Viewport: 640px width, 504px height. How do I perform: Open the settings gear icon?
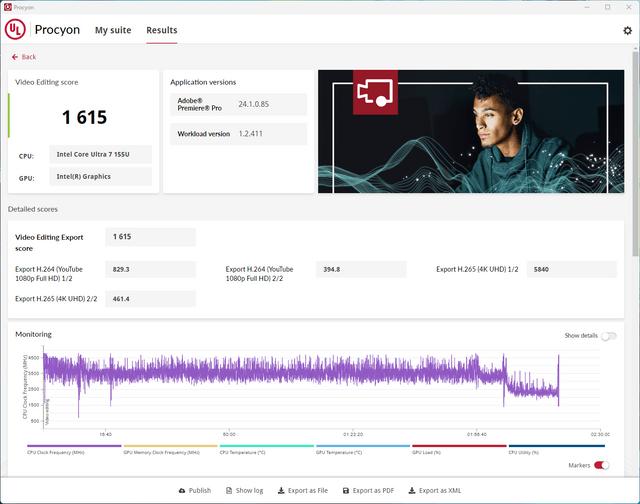tap(627, 31)
